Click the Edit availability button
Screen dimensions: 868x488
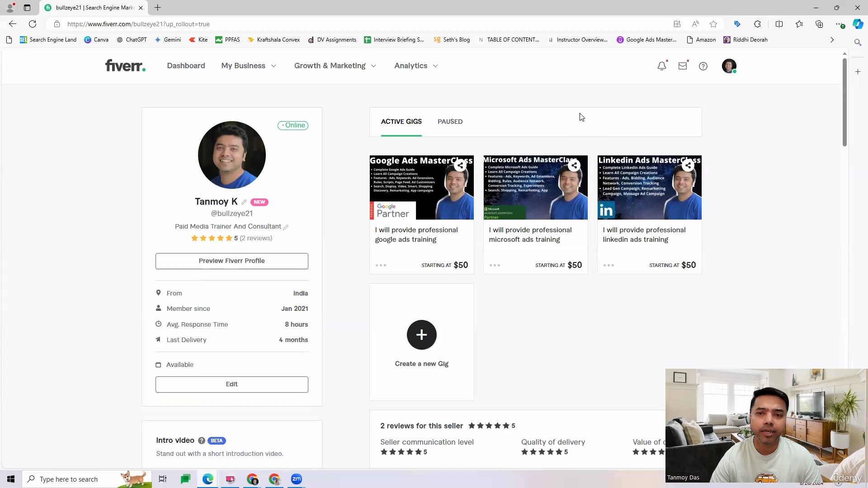231,385
